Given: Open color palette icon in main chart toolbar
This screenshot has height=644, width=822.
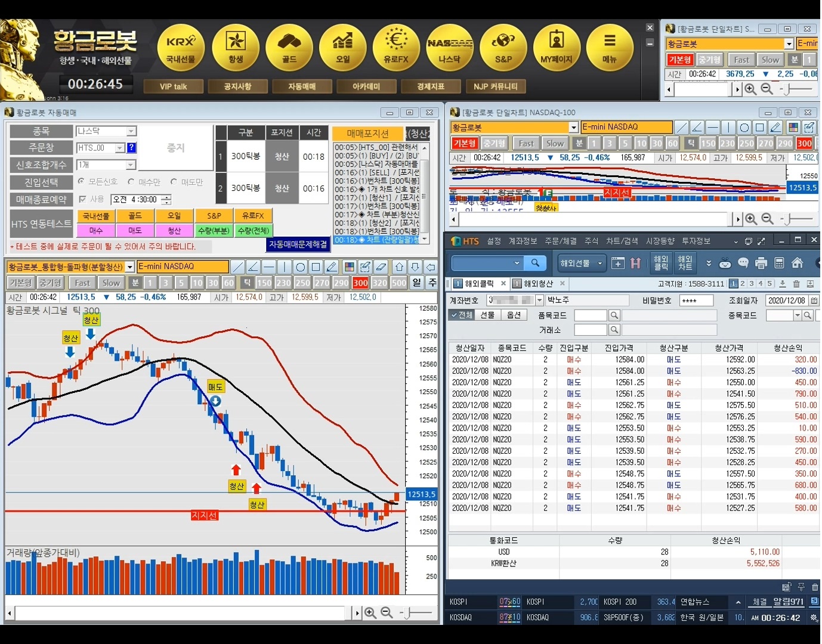Looking at the screenshot, I should (x=350, y=267).
